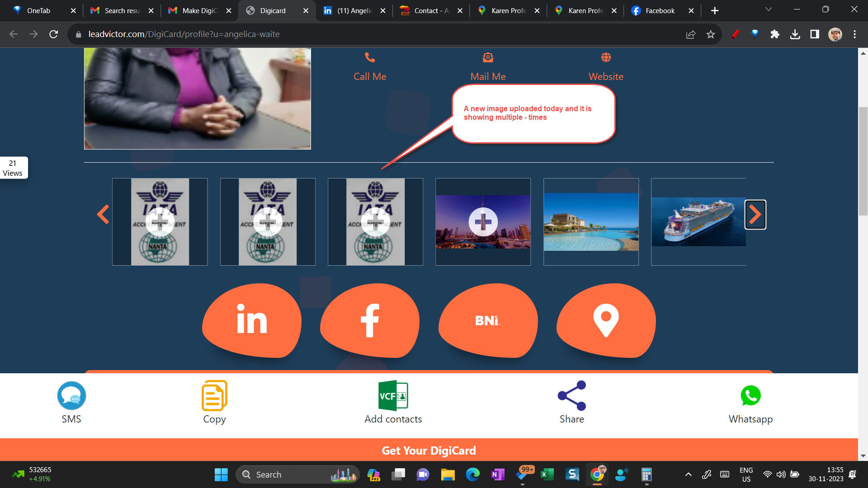The image size is (868, 488).
Task: Open Chrome three-dot menu
Action: (x=854, y=34)
